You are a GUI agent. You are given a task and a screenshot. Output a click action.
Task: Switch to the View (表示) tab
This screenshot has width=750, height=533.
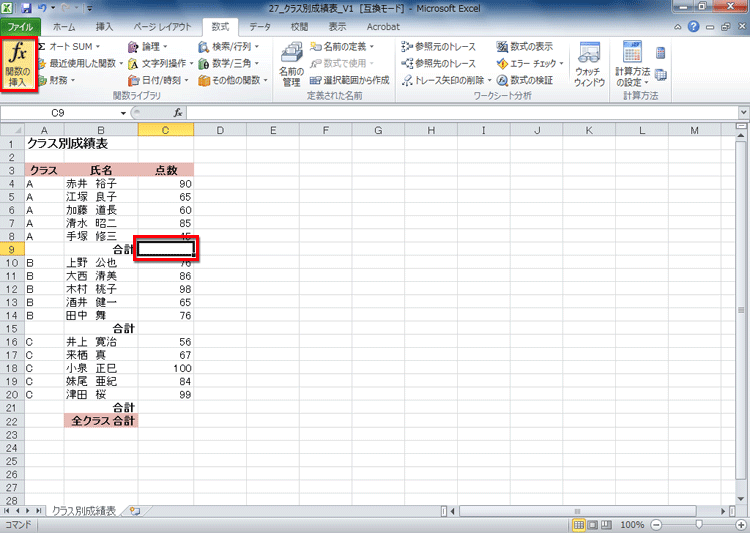point(337,27)
